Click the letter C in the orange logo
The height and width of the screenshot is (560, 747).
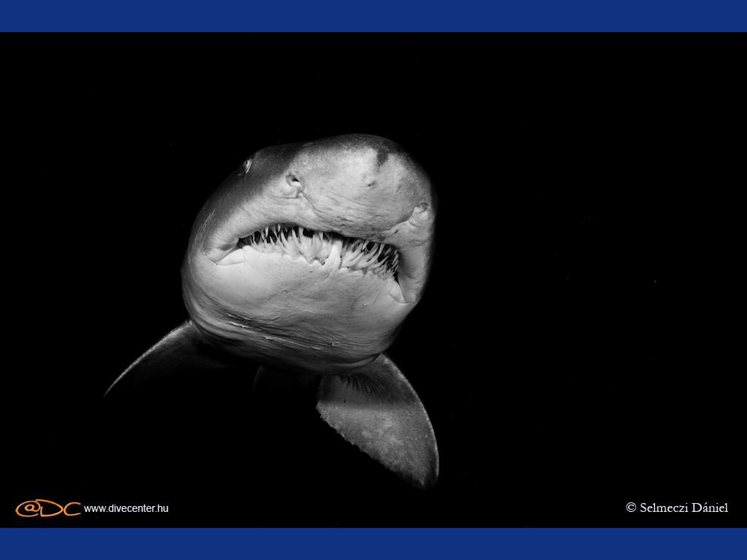pos(71,508)
